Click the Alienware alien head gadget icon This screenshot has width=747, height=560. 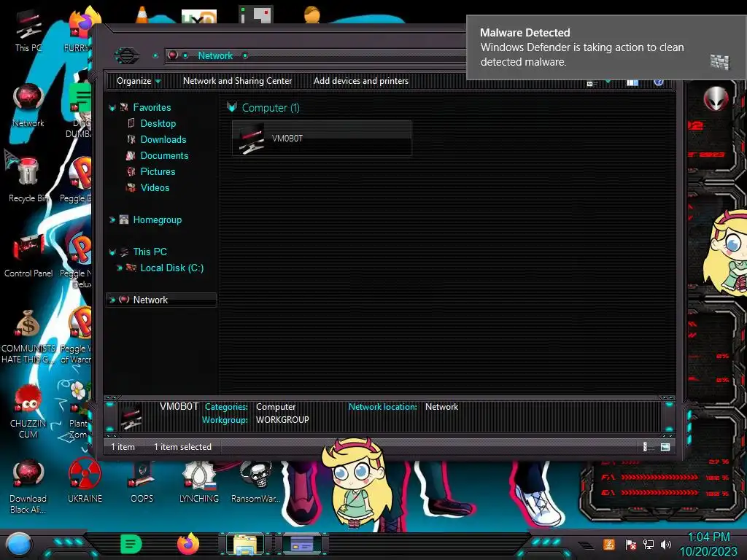716,98
